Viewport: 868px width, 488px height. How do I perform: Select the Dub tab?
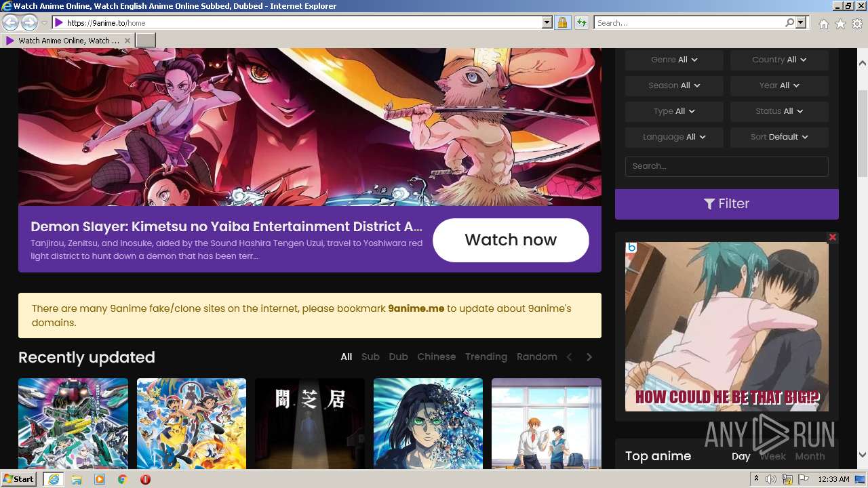[398, 357]
